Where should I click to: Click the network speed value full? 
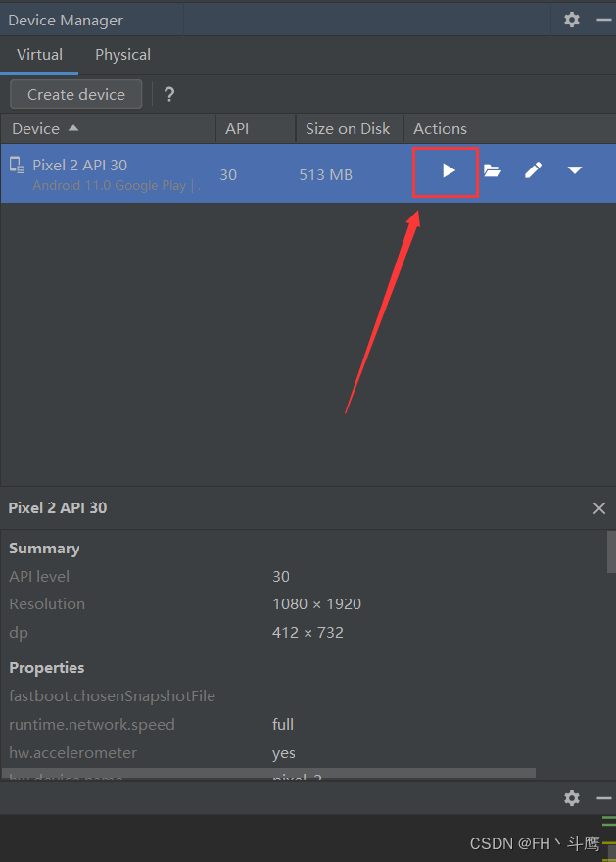click(283, 725)
